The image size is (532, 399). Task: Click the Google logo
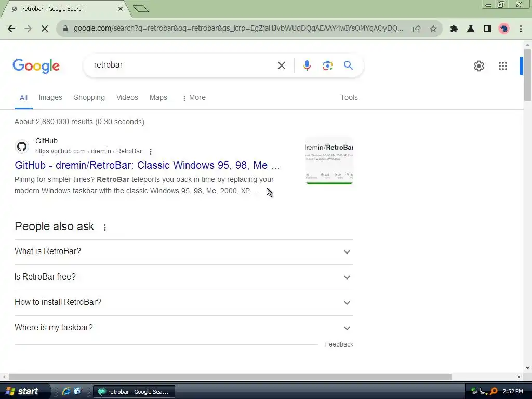pos(36,66)
